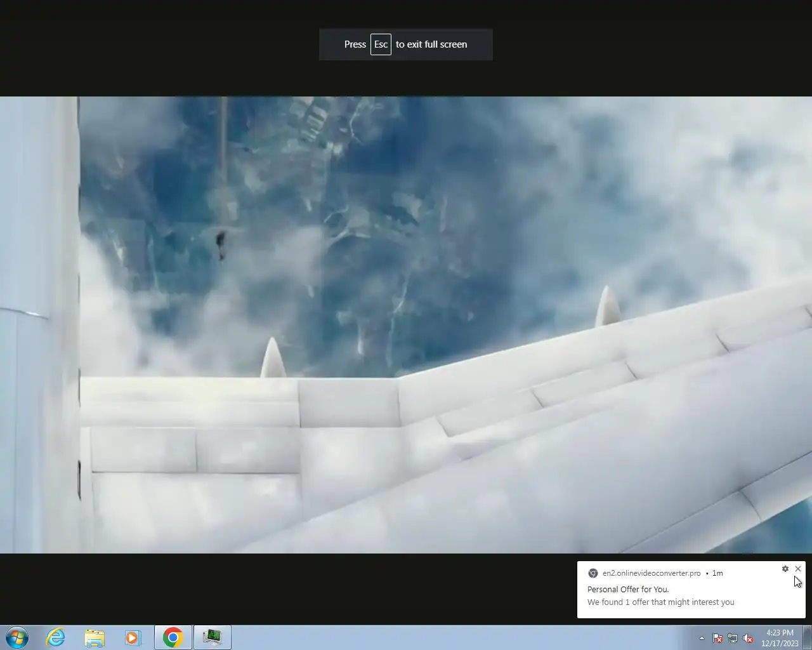Open the monitor application in the taskbar
This screenshot has width=812, height=650.
[x=212, y=637]
